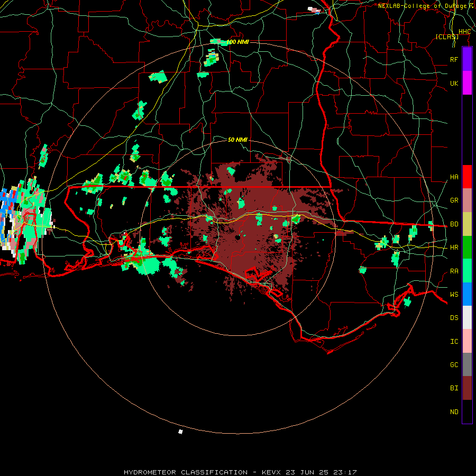The height and width of the screenshot is (476, 476).
Task: Click the HR dark green legend swatch
Action: [467, 248]
